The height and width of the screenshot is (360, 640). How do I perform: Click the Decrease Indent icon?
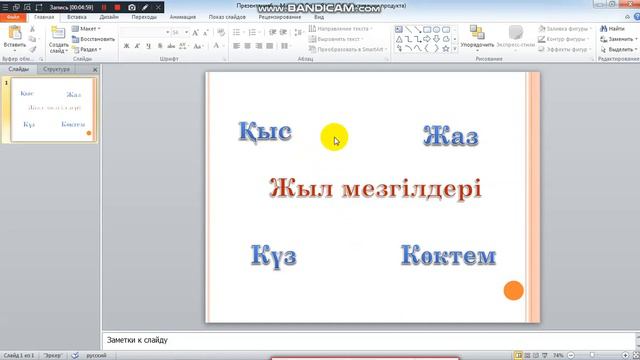click(272, 32)
